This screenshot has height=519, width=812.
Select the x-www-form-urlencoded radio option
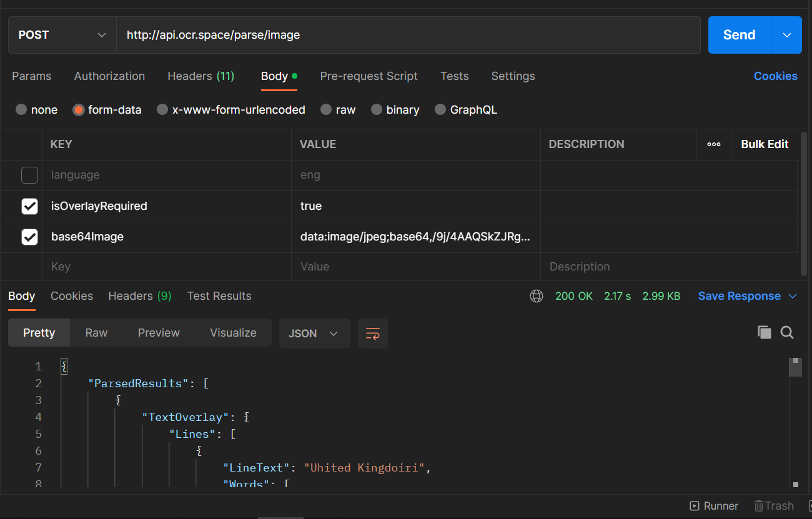tap(162, 110)
